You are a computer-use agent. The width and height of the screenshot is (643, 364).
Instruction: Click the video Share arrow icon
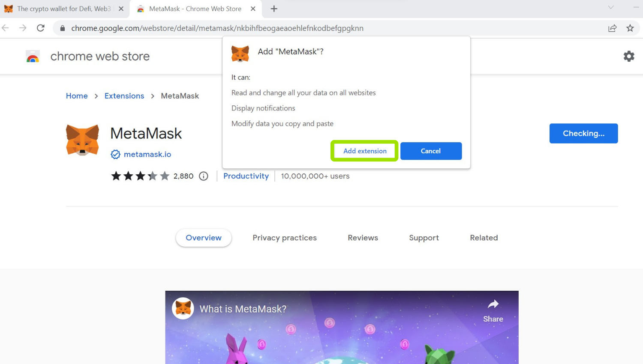(493, 304)
